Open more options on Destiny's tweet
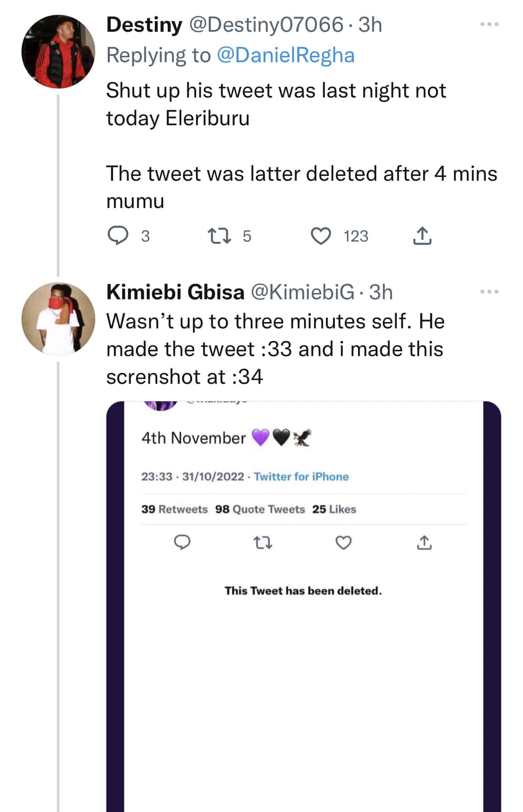The image size is (523, 812). pos(489,25)
